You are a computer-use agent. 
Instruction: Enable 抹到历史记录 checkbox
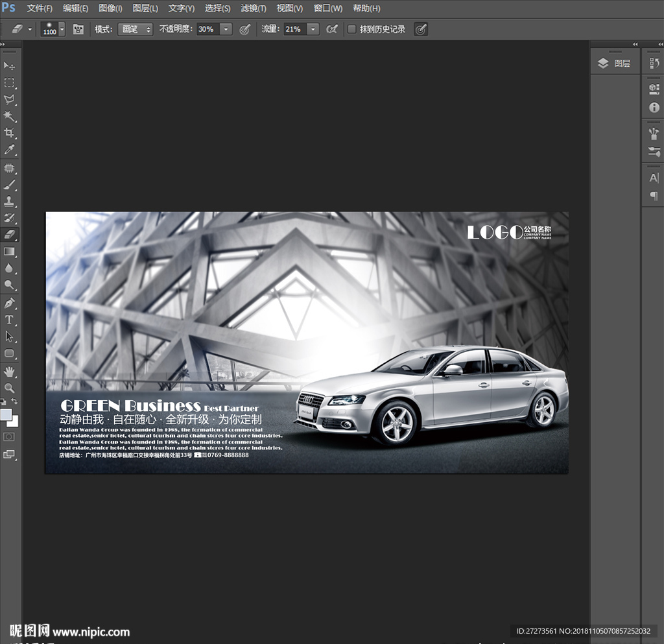(352, 29)
